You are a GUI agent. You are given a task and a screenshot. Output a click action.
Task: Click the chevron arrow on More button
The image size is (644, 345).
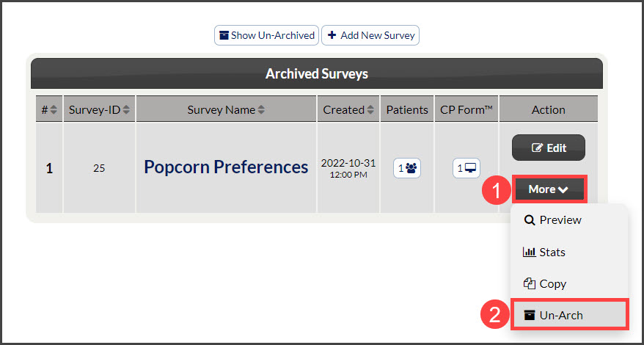(x=563, y=189)
